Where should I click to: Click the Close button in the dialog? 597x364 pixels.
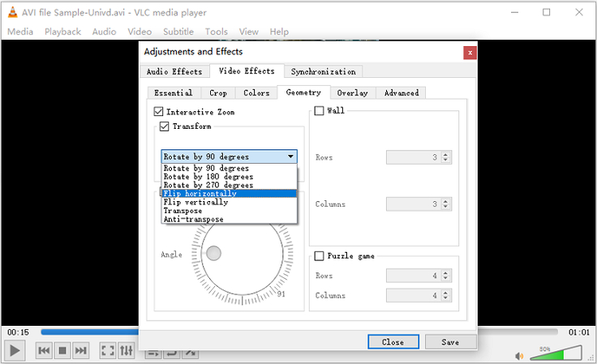(x=393, y=342)
